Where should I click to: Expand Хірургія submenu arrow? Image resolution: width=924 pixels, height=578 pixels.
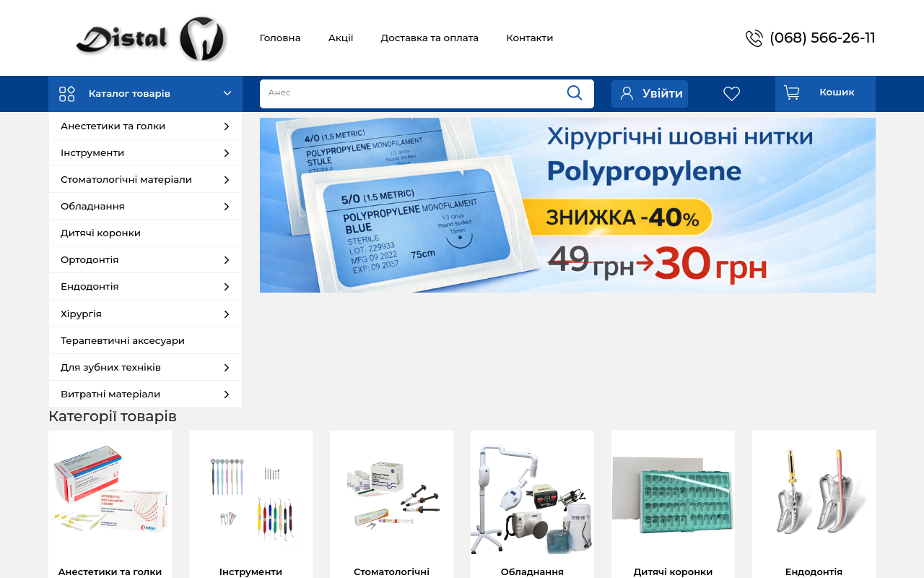(227, 314)
